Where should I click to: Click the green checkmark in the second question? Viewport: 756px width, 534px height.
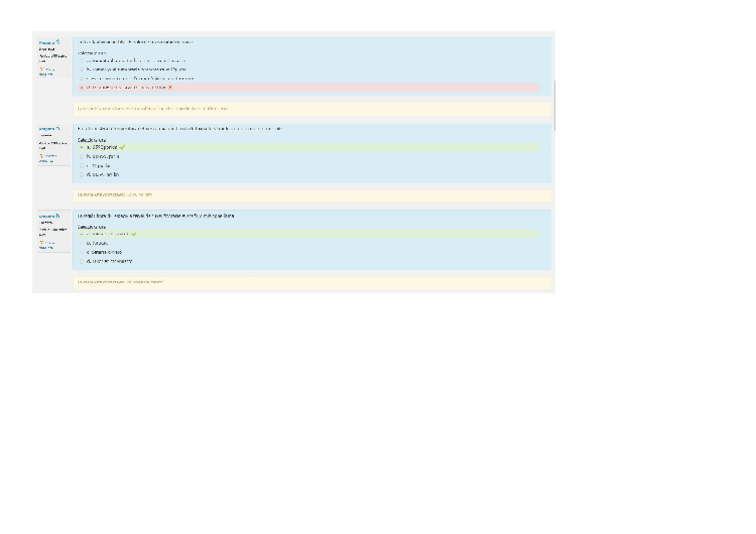click(x=122, y=147)
